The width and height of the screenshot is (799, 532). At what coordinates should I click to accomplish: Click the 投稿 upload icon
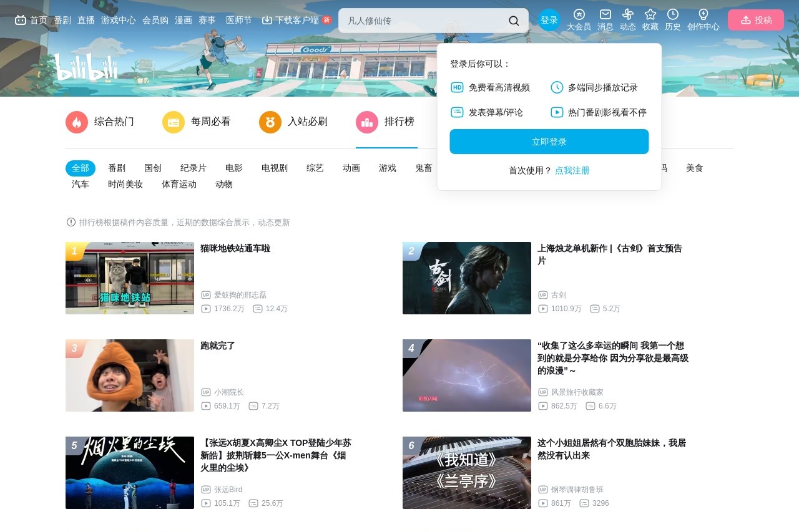pyautogui.click(x=755, y=19)
